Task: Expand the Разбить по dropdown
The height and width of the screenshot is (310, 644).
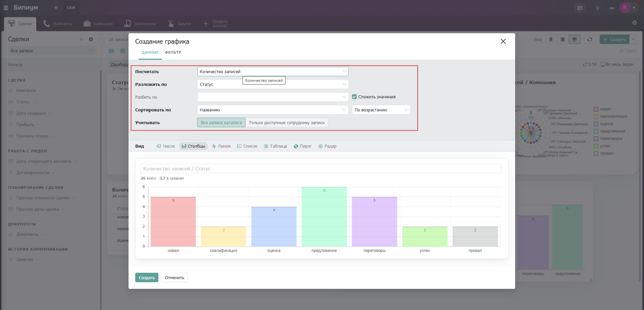Action: [x=273, y=97]
